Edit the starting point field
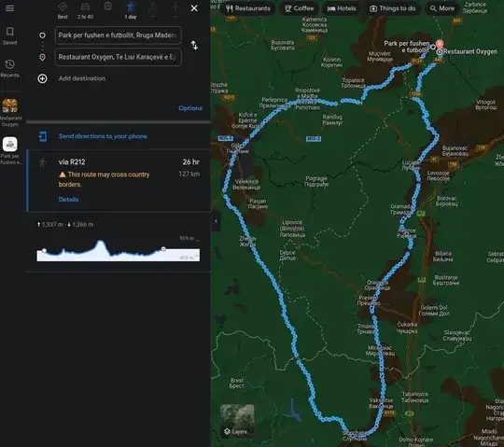 coord(118,35)
